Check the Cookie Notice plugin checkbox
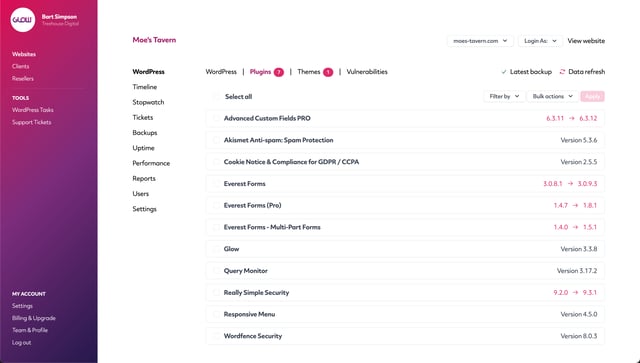Viewport: 640px width, 363px height. click(x=216, y=162)
